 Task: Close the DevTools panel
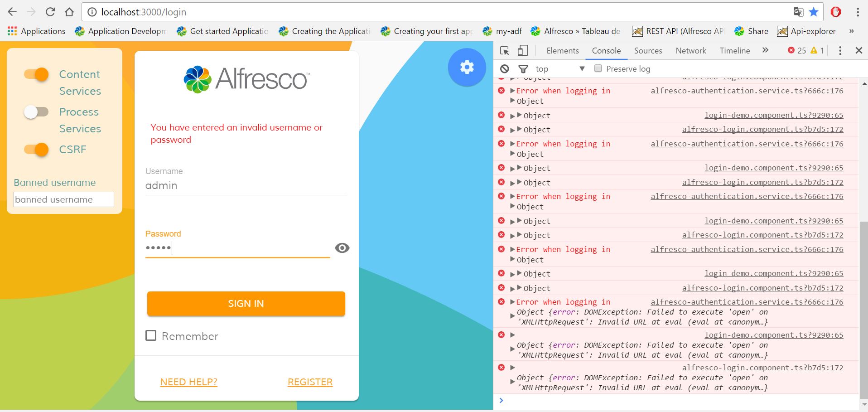point(858,51)
